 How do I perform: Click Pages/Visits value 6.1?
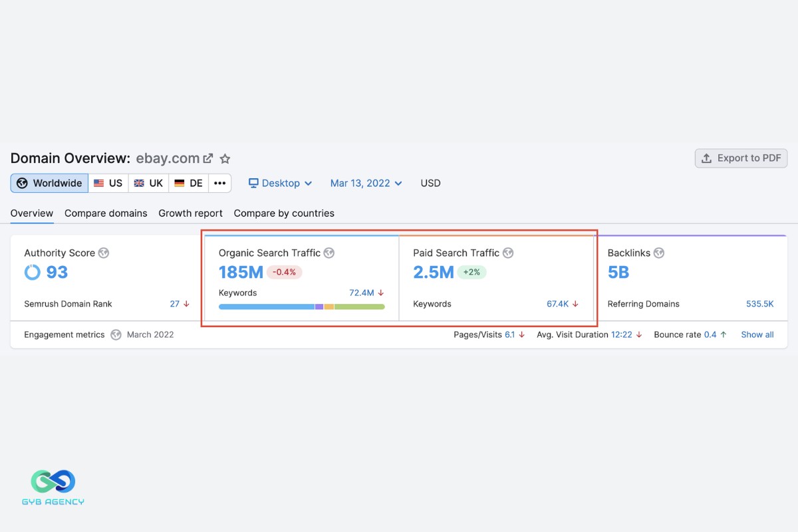click(x=510, y=334)
